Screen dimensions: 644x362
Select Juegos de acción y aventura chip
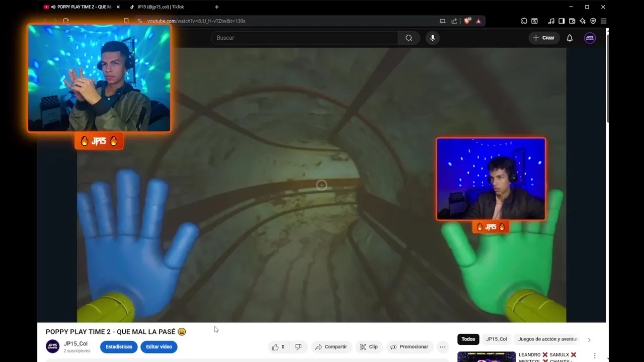pos(548,339)
